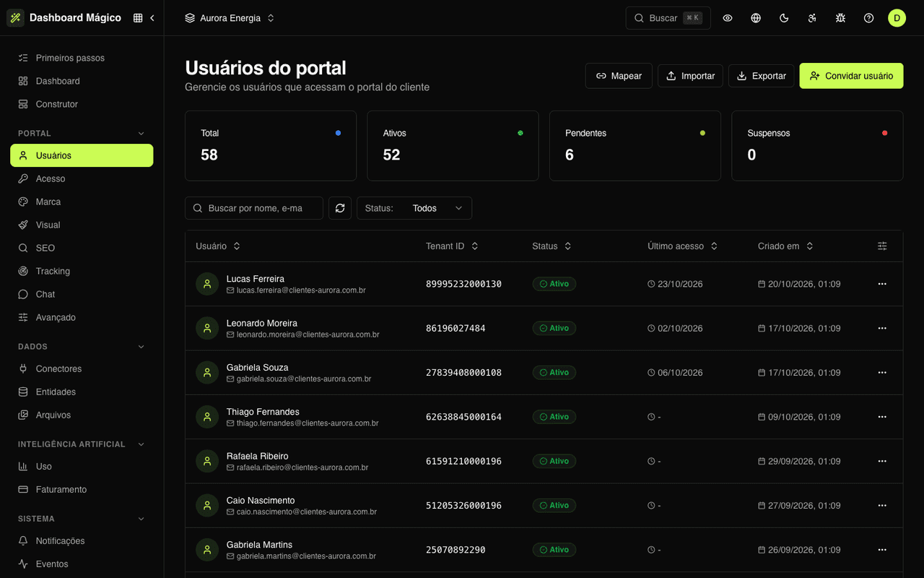The width and height of the screenshot is (924, 578).
Task: Open the user avatar labeled D
Action: click(897, 18)
